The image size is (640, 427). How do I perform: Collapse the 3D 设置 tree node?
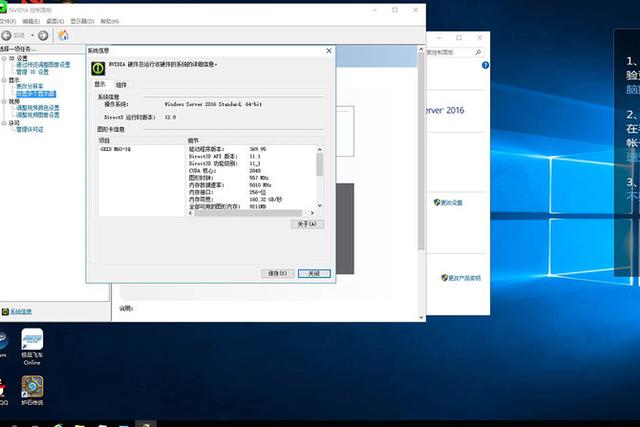[4, 58]
